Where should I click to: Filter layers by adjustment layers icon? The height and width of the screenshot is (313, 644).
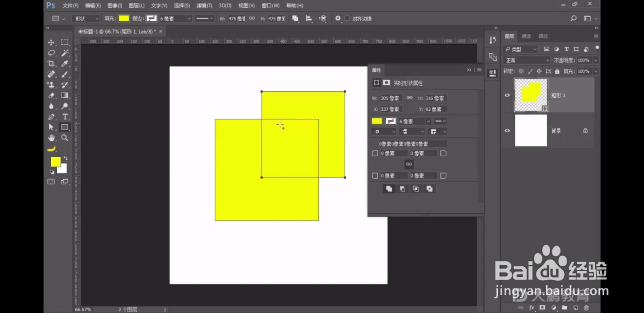pos(556,49)
